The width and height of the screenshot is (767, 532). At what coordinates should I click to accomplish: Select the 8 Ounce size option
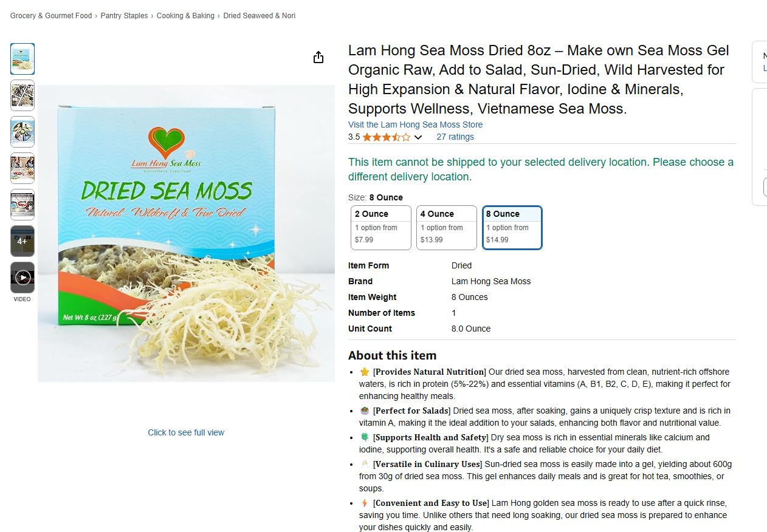point(512,228)
